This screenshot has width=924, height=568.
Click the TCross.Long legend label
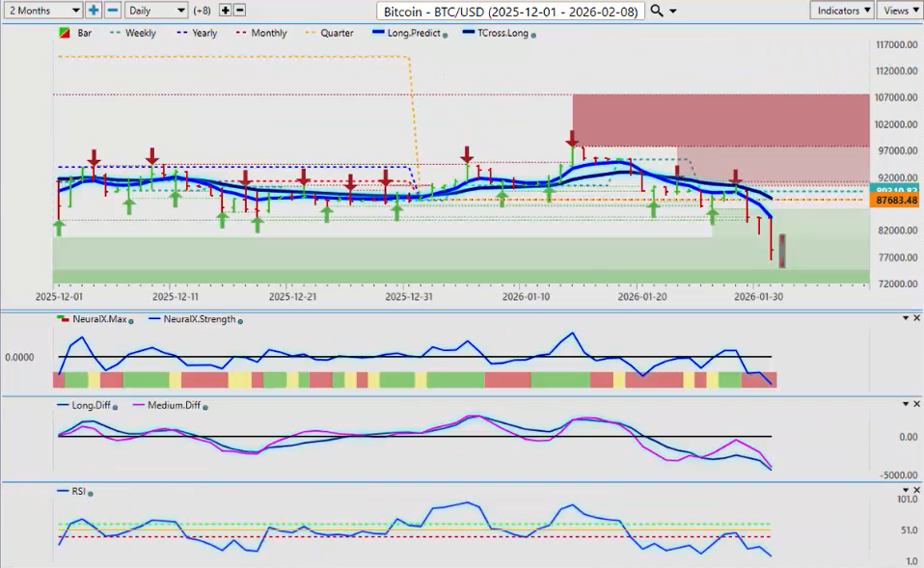[503, 33]
